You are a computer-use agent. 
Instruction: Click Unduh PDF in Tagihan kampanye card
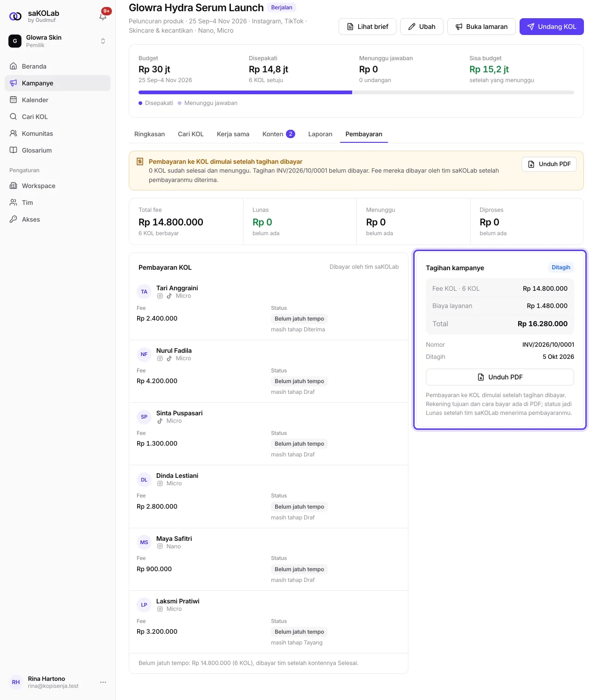(500, 377)
